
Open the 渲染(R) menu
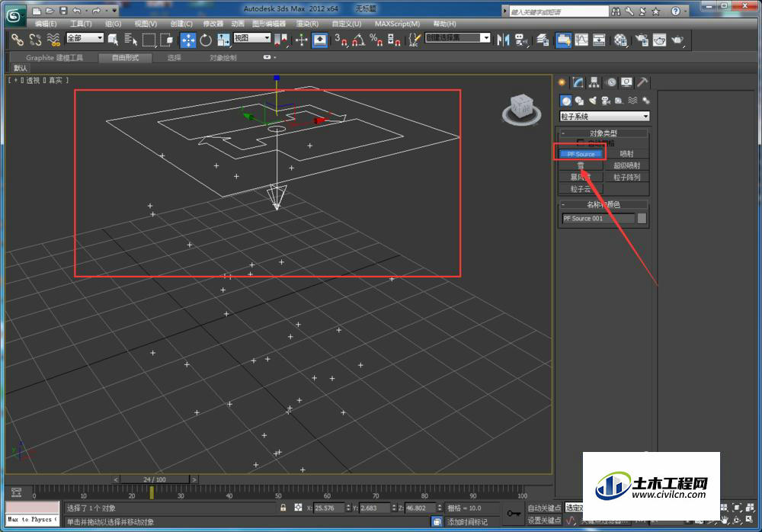307,24
